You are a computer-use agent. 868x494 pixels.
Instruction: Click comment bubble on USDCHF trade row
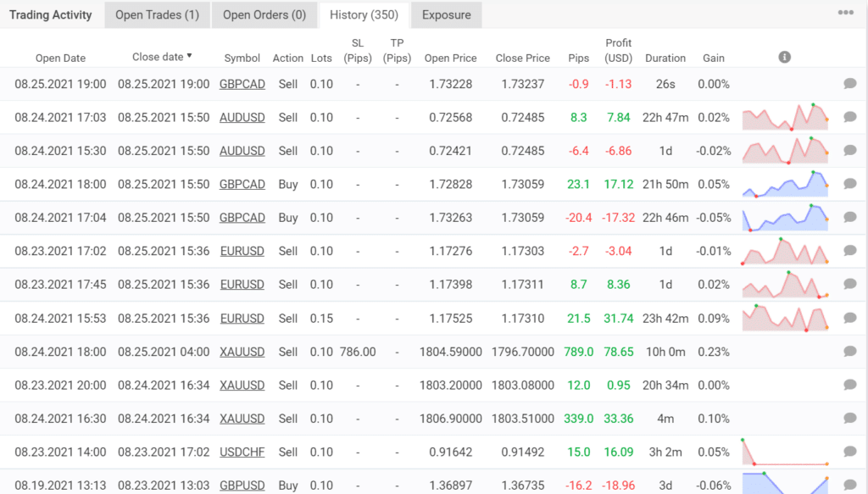(849, 452)
